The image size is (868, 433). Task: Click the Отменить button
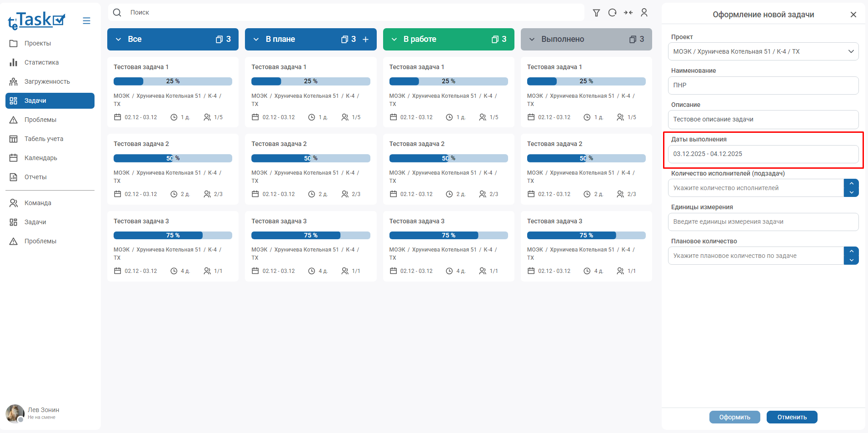pos(792,417)
